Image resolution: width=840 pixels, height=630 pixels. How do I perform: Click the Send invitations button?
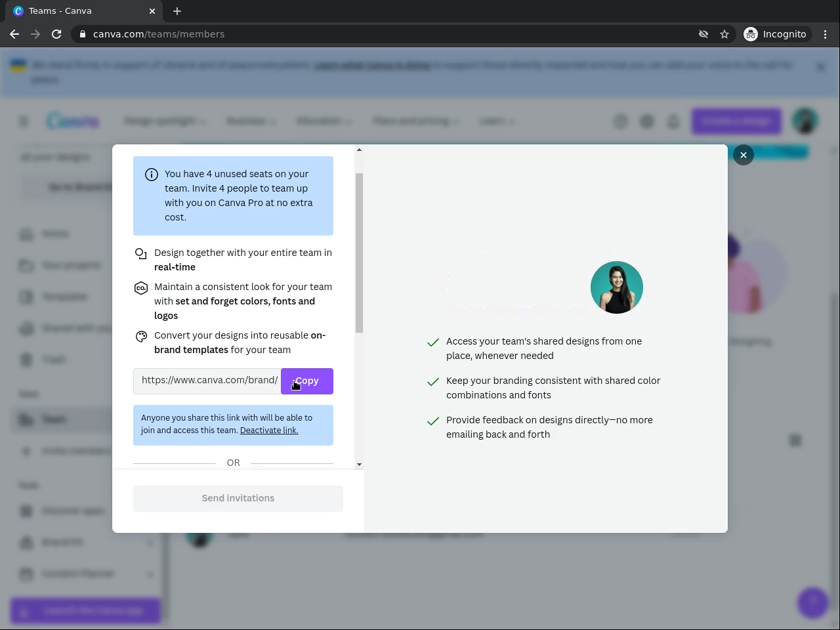click(x=238, y=499)
